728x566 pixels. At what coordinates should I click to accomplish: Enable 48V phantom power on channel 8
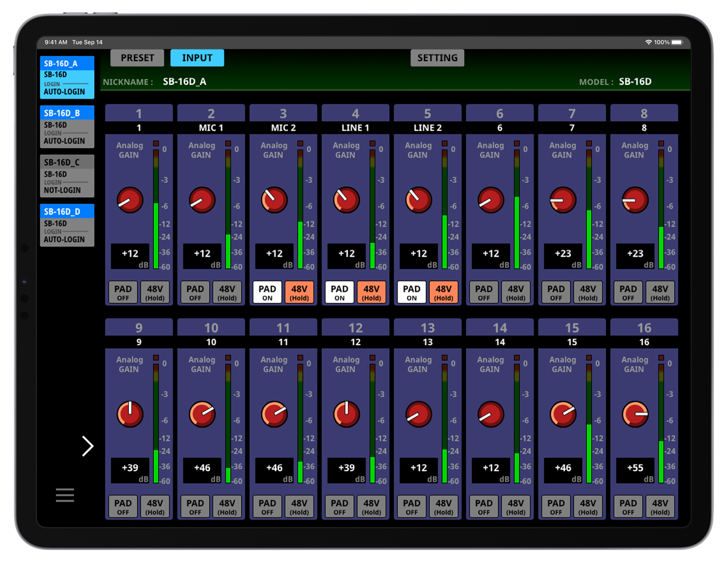click(x=660, y=293)
